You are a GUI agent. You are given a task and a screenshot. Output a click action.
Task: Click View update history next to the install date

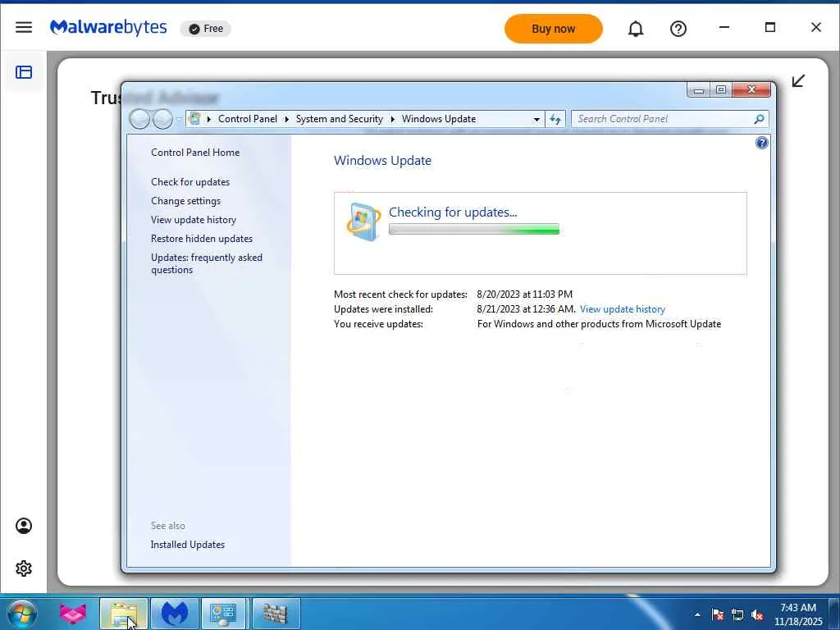[x=623, y=309]
